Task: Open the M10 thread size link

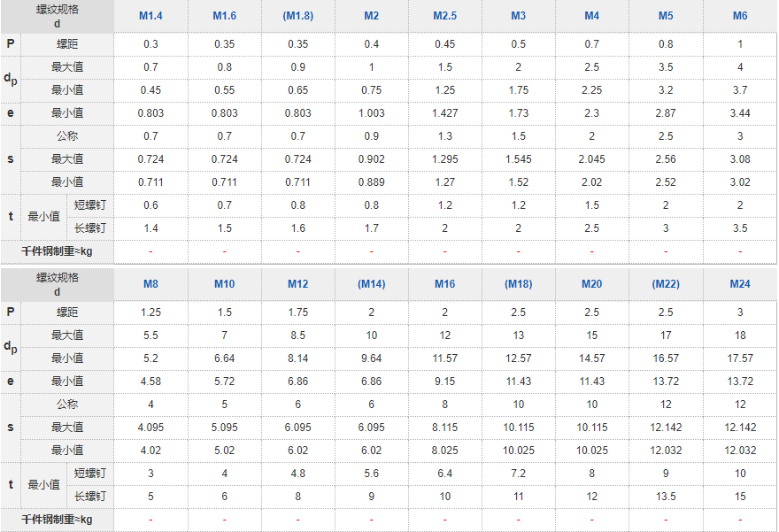Action: pos(225,284)
